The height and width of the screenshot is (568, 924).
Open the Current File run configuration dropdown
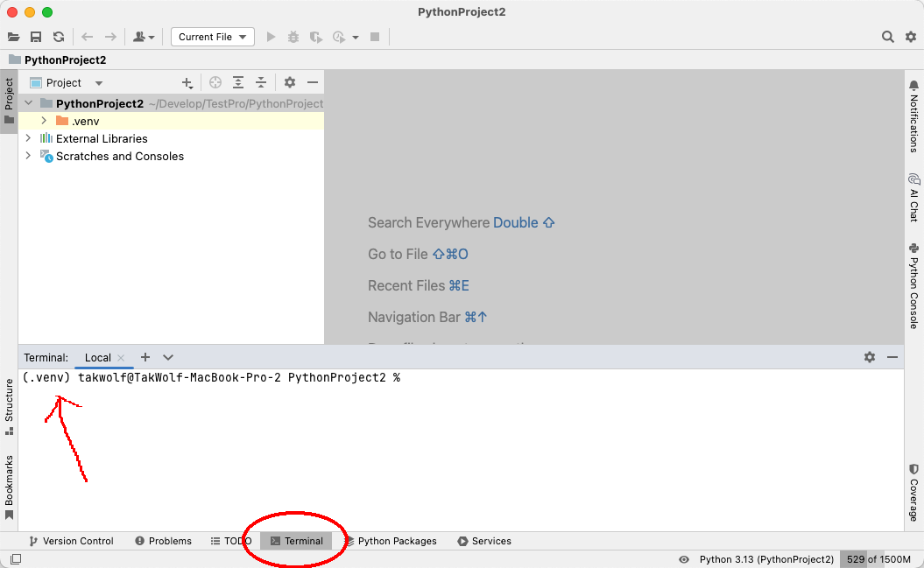pos(213,37)
